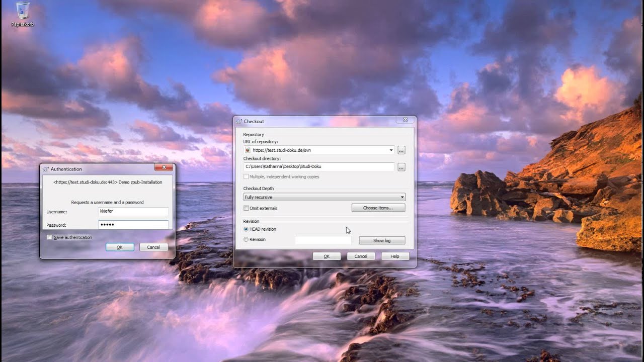Viewport: 644px width, 362px height.
Task: Click the Username field containing kkiefer
Action: tap(133, 212)
